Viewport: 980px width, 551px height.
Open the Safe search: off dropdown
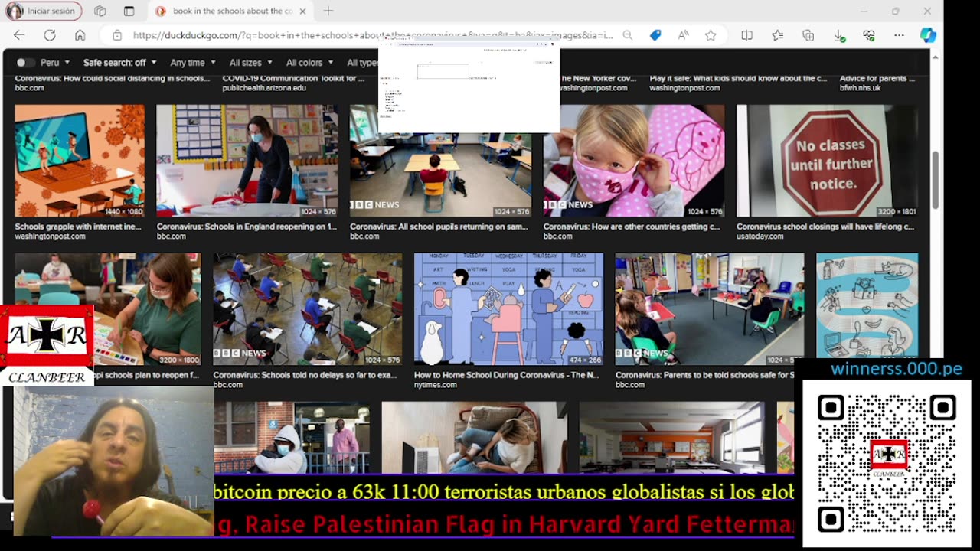tap(119, 63)
